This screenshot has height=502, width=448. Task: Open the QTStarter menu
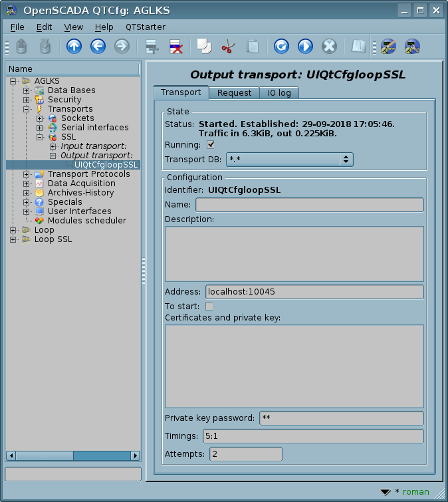tap(146, 27)
